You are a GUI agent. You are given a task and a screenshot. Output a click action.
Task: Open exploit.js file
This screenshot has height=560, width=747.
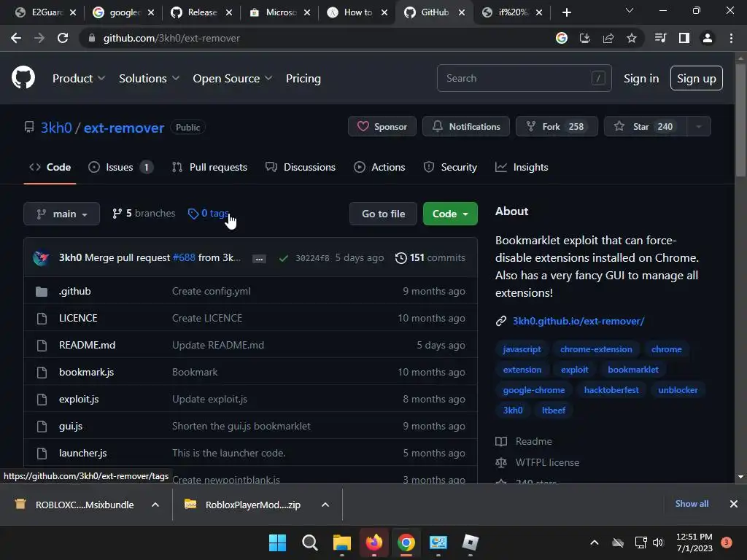tap(79, 399)
